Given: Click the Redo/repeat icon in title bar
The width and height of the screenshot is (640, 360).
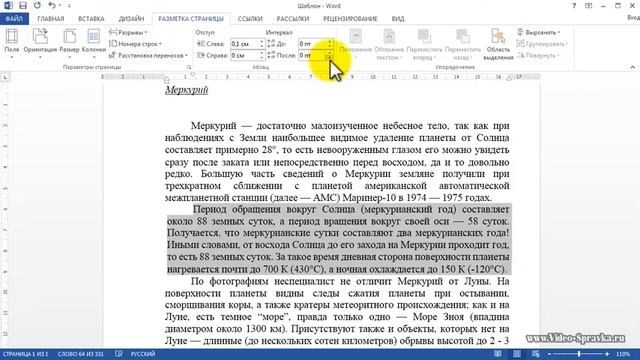Looking at the screenshot, I should pyautogui.click(x=37, y=6).
